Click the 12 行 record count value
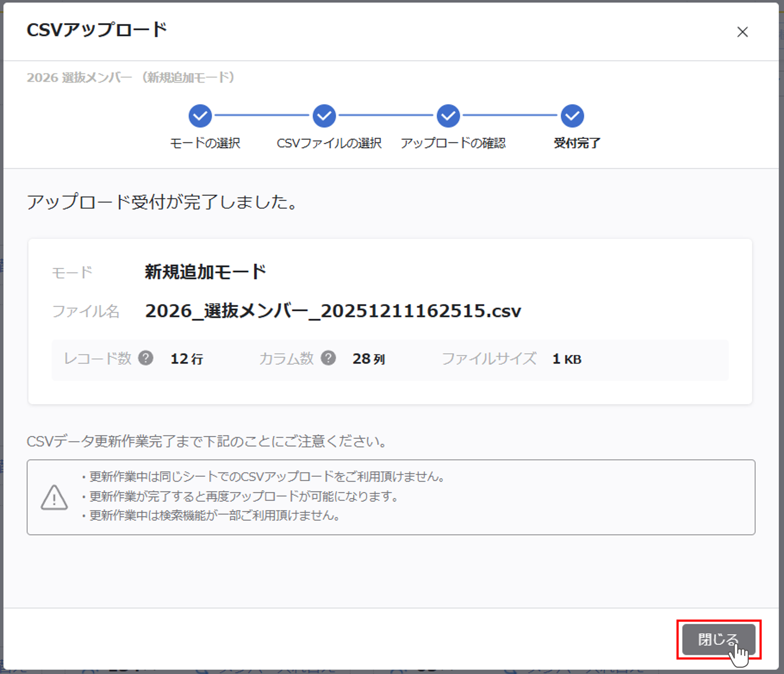Screen dimensions: 784x674 [186, 359]
